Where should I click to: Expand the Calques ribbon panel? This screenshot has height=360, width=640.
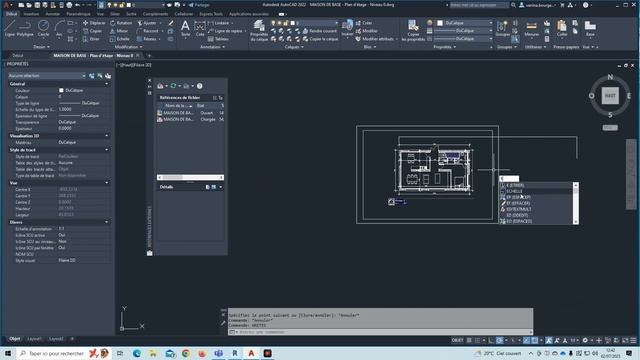point(294,47)
